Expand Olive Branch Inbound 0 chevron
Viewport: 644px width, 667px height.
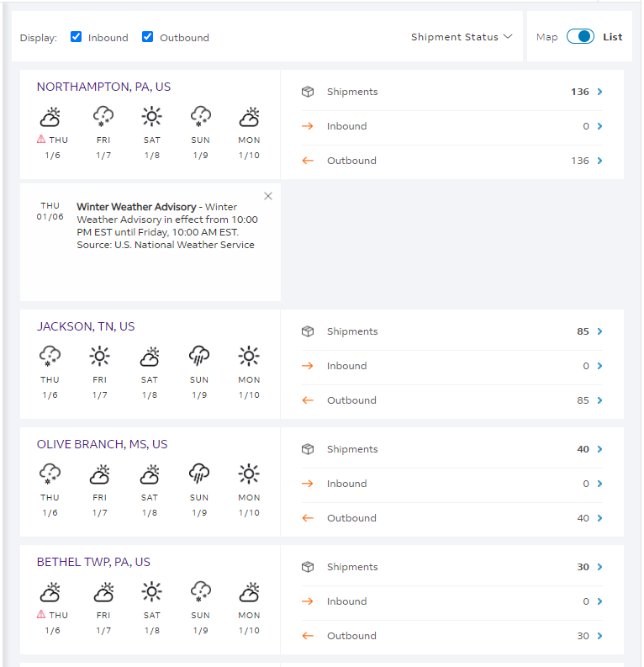(x=599, y=484)
